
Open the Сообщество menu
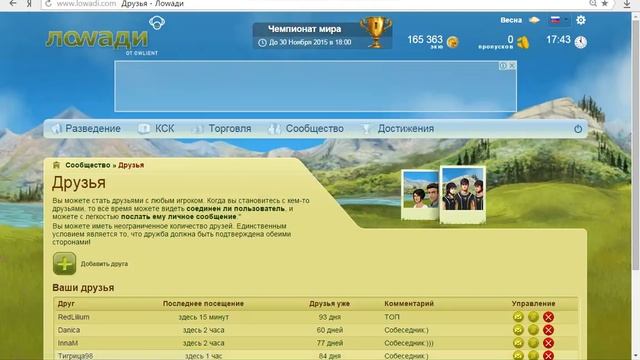[307, 129]
